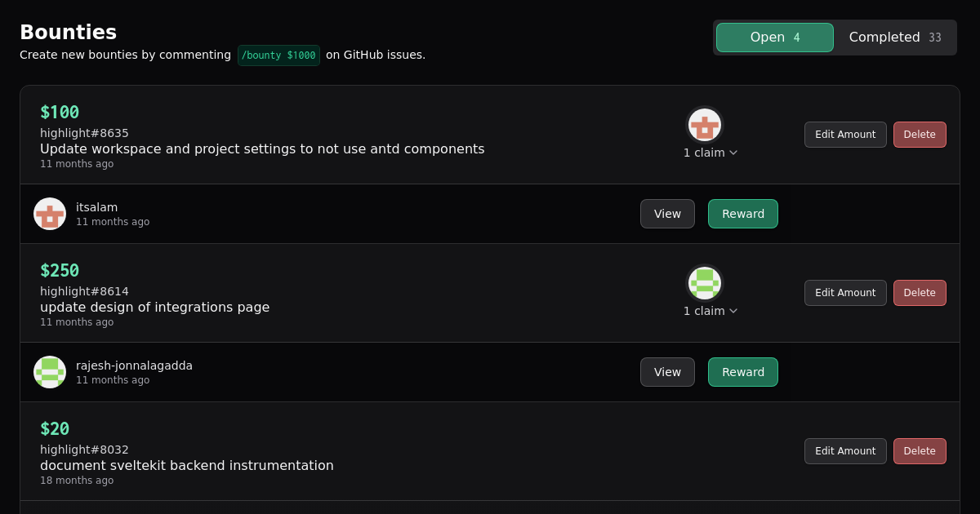Screen dimensions: 980x514
Task: Reward rajesh-jonnalagadda for the claim
Action: tap(743, 372)
